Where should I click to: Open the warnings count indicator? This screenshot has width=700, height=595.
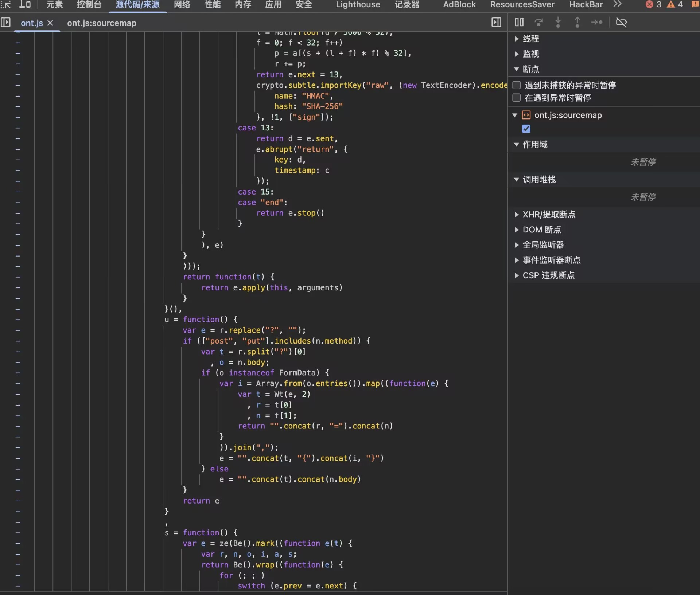point(675,4)
